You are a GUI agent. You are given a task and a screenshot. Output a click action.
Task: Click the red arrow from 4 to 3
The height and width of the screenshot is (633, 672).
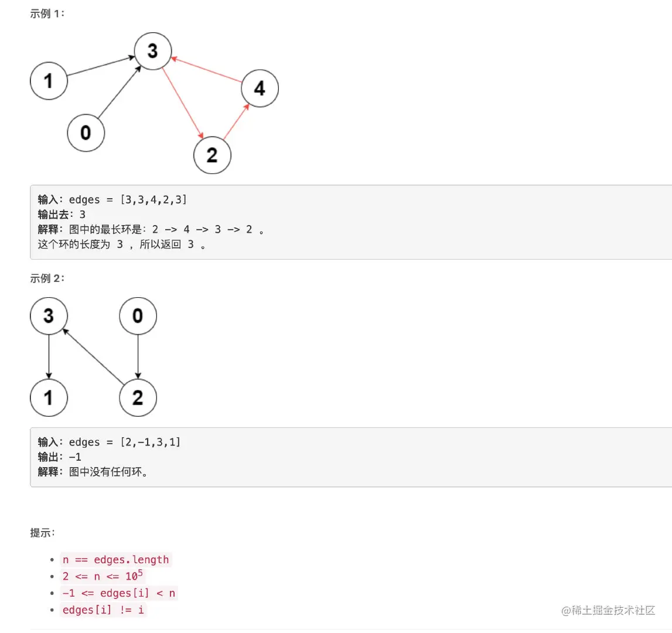(207, 70)
